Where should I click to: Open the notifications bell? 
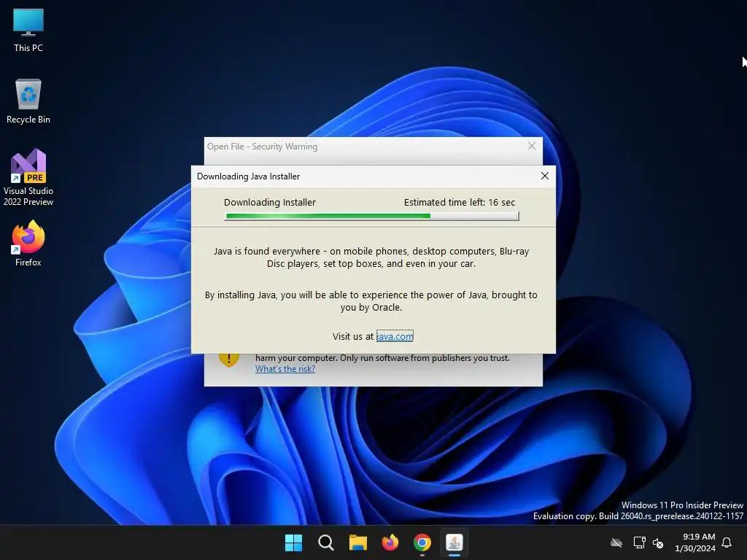tap(727, 542)
